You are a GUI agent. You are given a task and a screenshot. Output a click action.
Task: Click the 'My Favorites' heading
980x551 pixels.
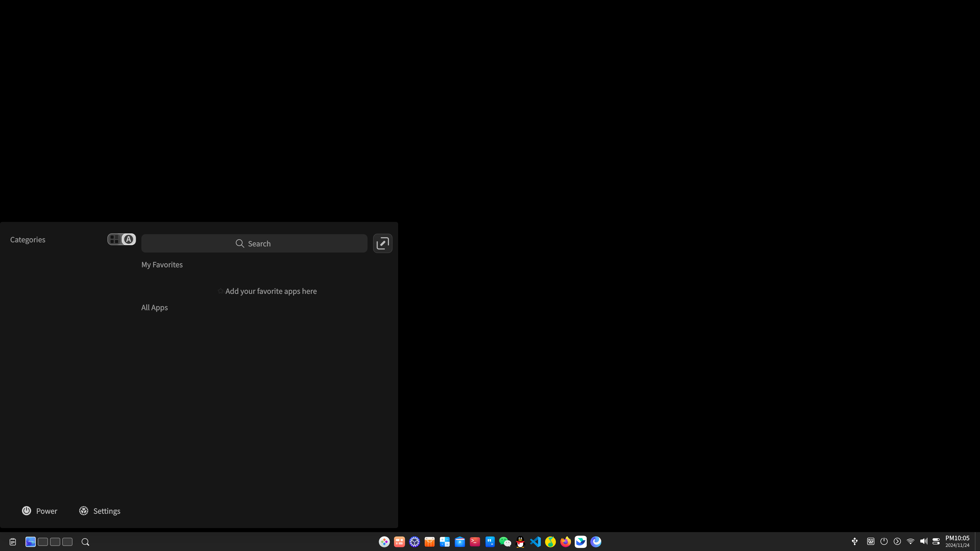[x=162, y=265]
